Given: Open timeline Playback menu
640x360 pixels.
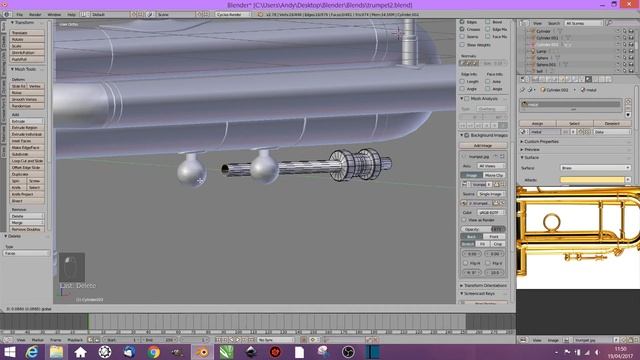Looking at the screenshot, I should (x=75, y=340).
